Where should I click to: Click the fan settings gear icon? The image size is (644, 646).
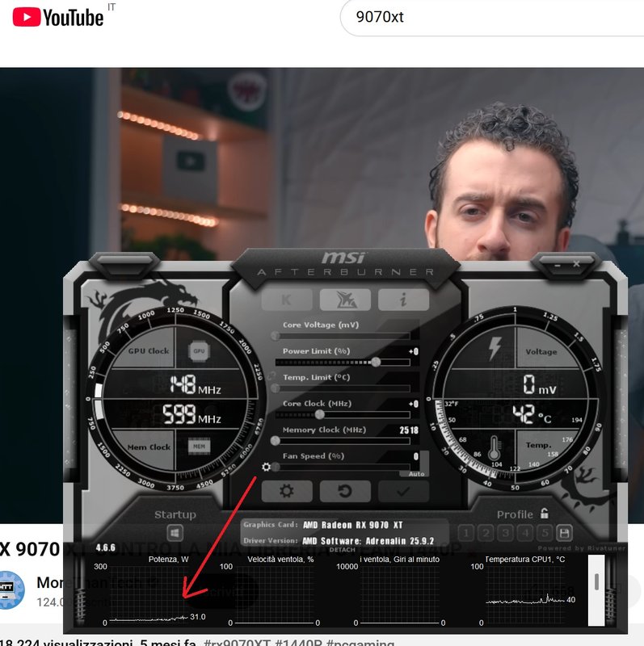coord(267,467)
